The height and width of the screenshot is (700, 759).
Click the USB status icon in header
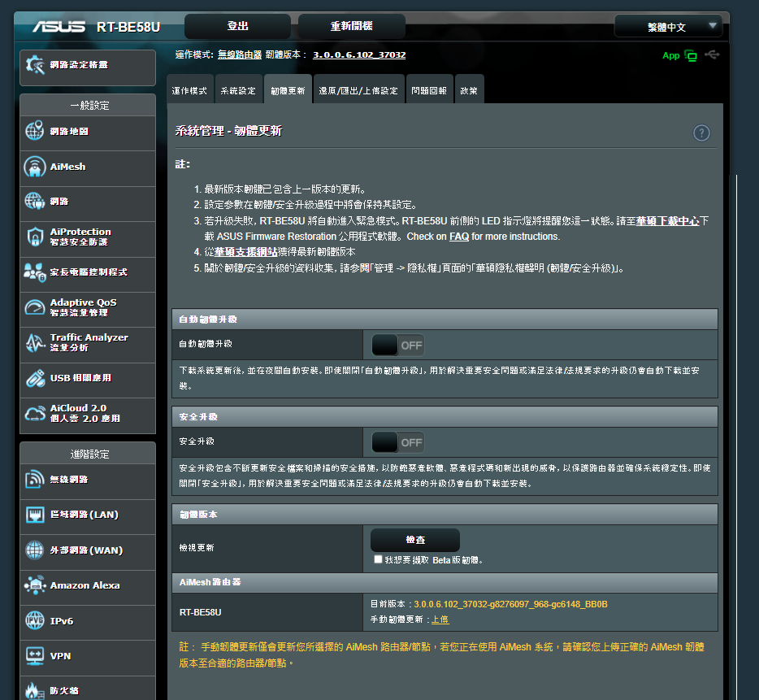coord(712,54)
